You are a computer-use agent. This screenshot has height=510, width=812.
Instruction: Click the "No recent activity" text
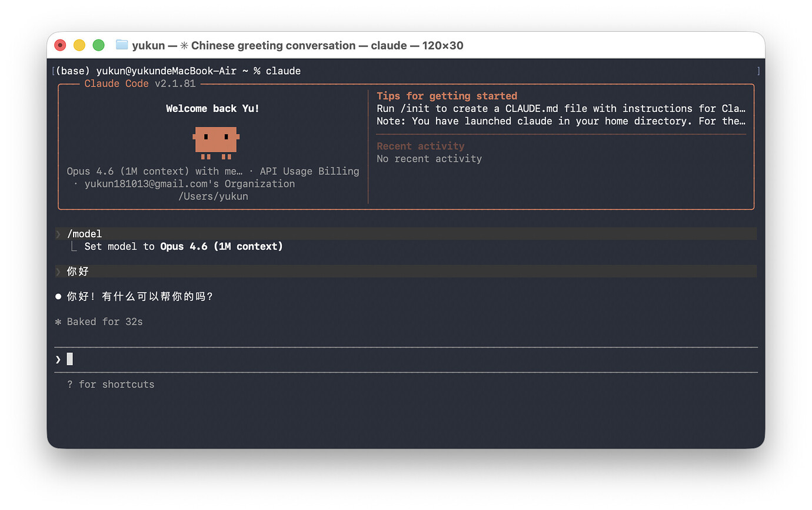point(430,159)
